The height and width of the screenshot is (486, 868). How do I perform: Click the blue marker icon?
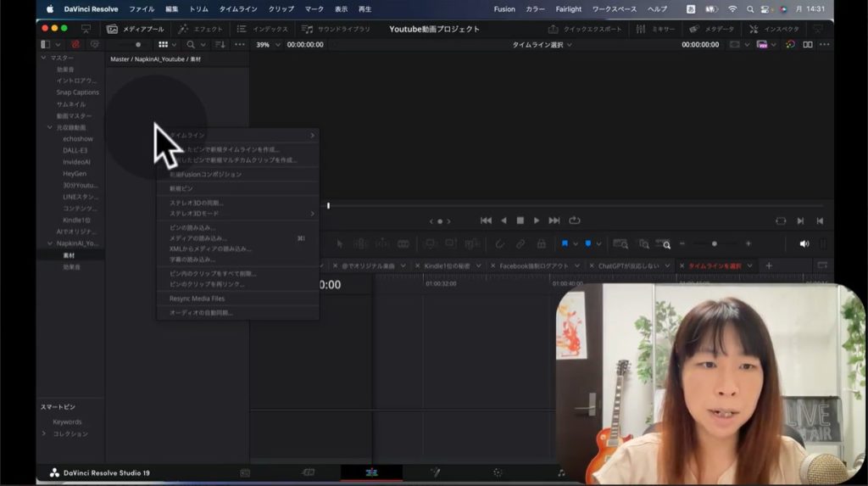pyautogui.click(x=588, y=243)
